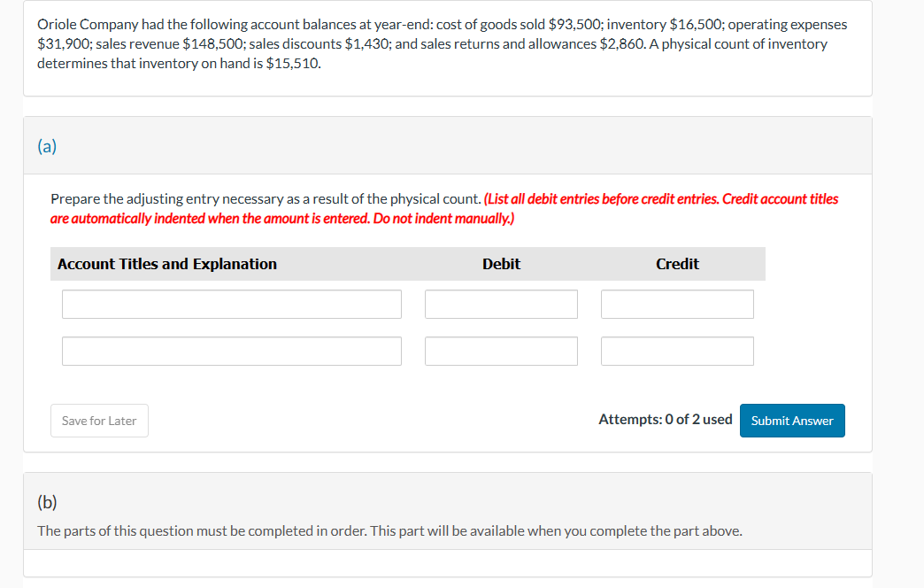Image resolution: width=924 pixels, height=588 pixels.
Task: Click the part (b) availability message
Action: tap(389, 530)
